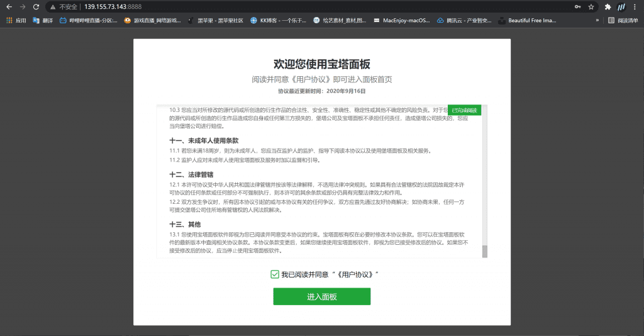Expand the hidden bookmarks overflow chevron
Viewport: 644px width, 336px height.
coord(597,20)
